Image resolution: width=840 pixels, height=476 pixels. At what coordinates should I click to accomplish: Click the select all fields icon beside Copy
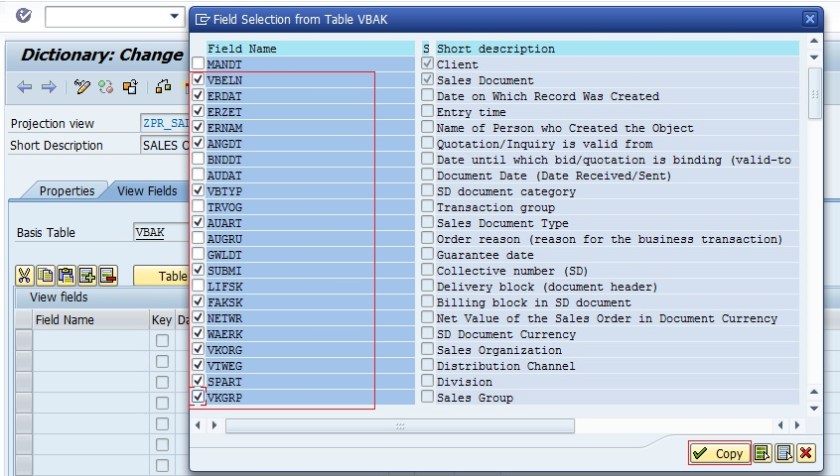coord(762,453)
